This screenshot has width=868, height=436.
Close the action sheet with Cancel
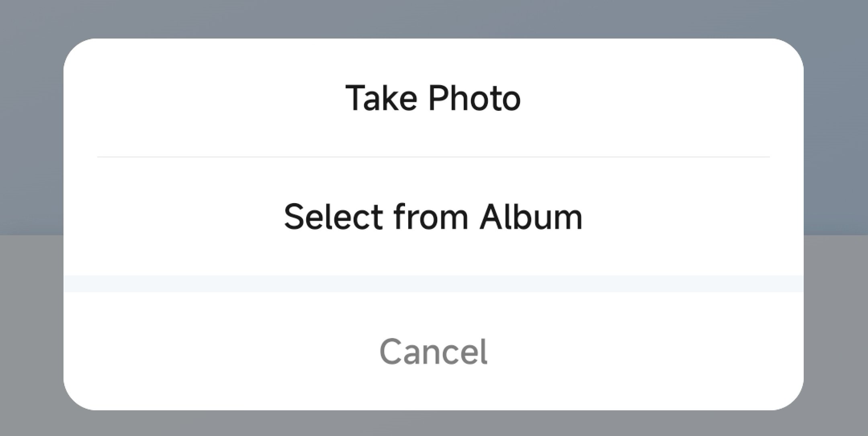(433, 352)
